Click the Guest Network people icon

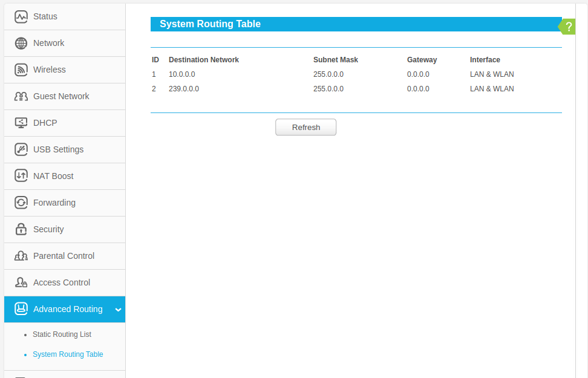[x=21, y=96]
